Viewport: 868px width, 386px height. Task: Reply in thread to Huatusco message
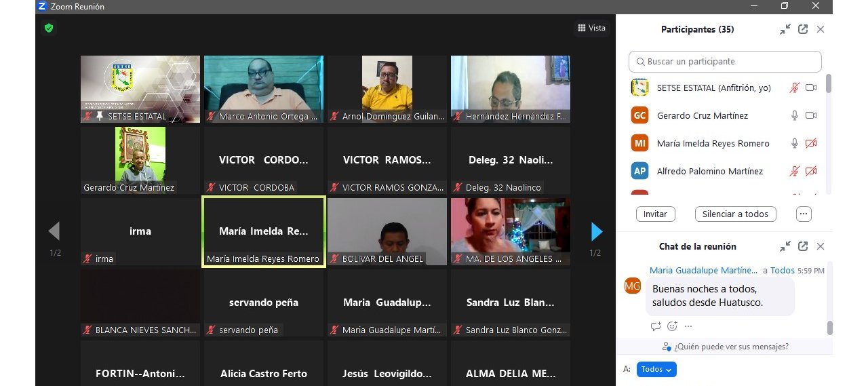[x=655, y=326]
